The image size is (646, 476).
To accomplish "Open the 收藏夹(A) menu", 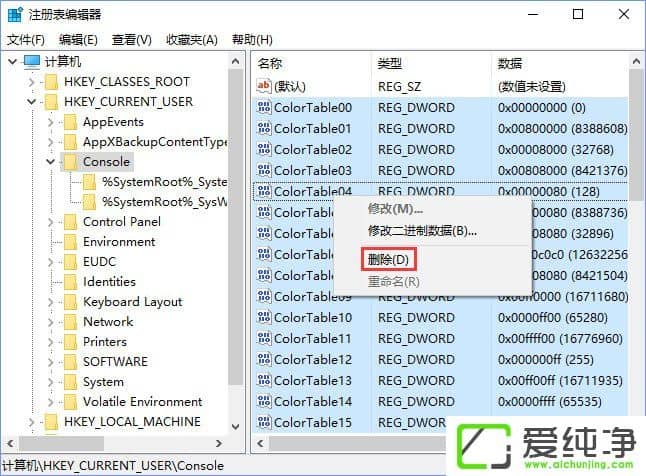I will (192, 40).
